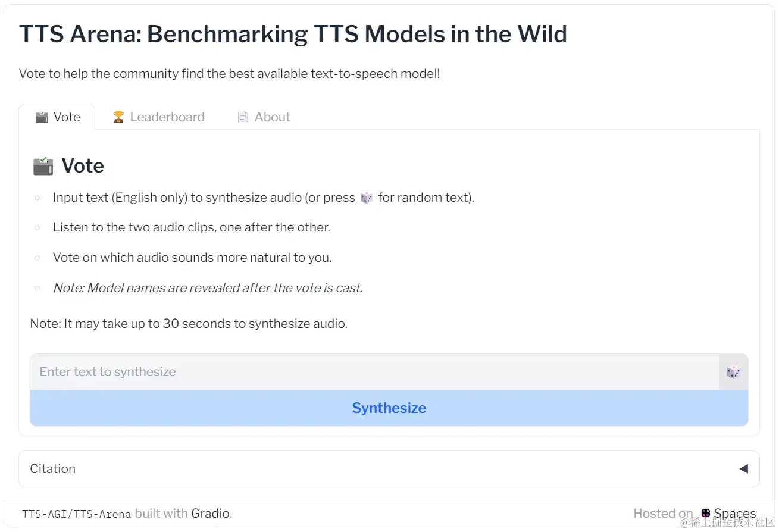Open the Gradio link in footer
This screenshot has width=779, height=532.
pyautogui.click(x=211, y=513)
